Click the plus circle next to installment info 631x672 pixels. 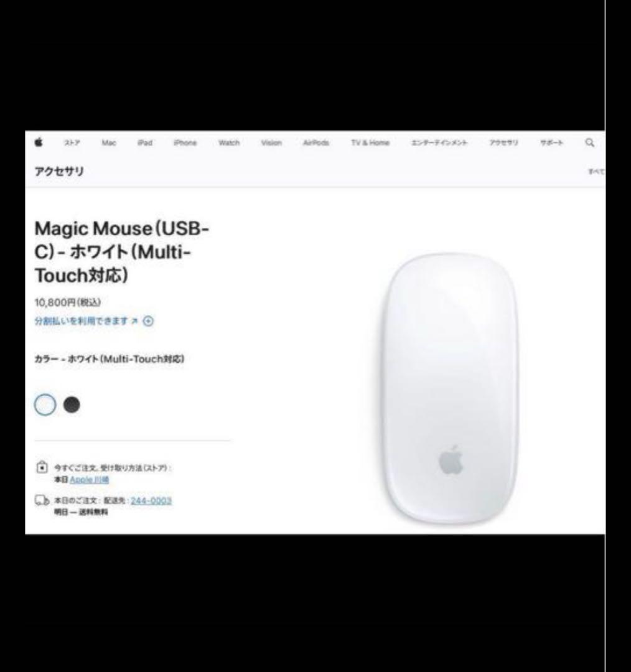pyautogui.click(x=148, y=321)
